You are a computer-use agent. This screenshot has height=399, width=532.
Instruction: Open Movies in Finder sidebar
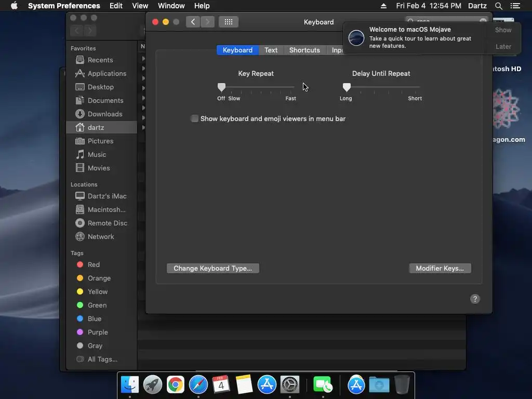pyautogui.click(x=98, y=168)
